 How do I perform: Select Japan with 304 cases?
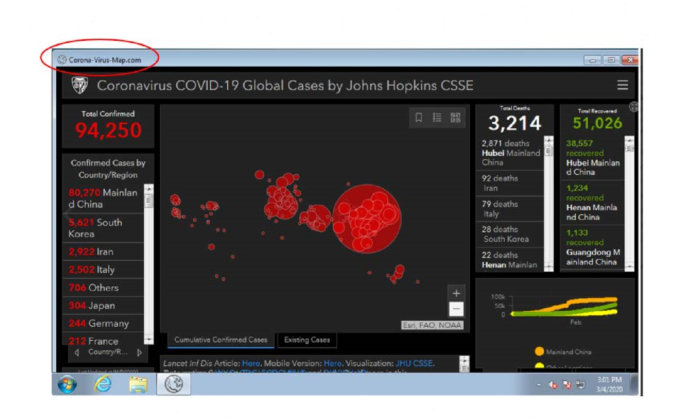[x=103, y=305]
